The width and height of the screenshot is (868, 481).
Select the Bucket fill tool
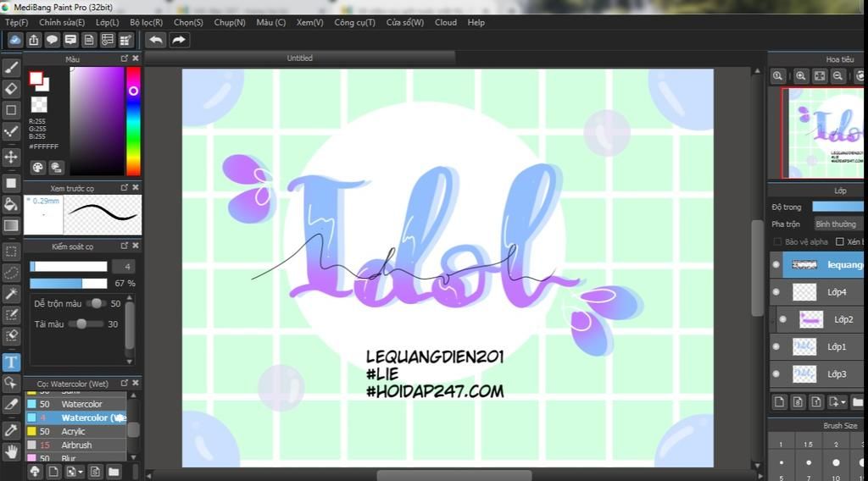11,205
